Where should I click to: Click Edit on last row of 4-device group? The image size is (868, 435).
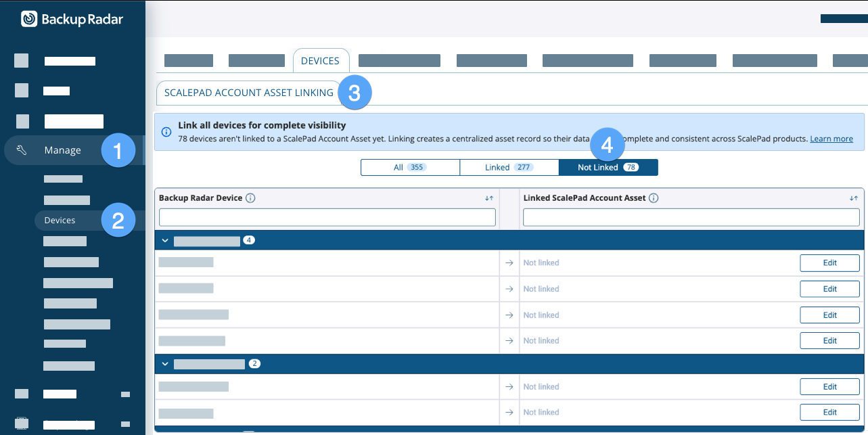point(830,341)
